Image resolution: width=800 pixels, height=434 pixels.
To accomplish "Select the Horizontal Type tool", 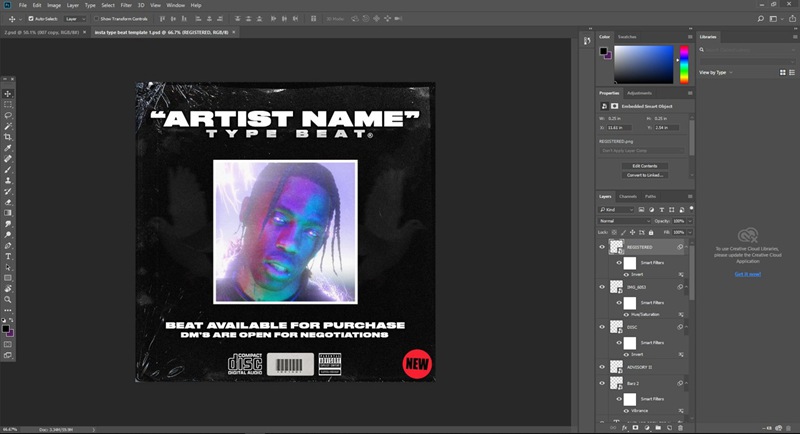I will coord(8,256).
